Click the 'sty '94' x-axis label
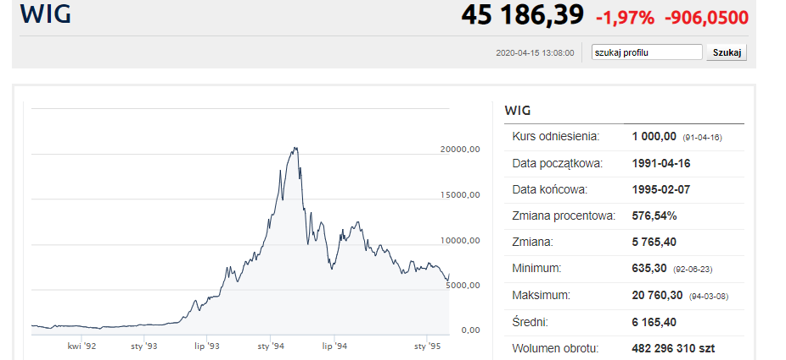This screenshot has width=786, height=360. [271, 346]
